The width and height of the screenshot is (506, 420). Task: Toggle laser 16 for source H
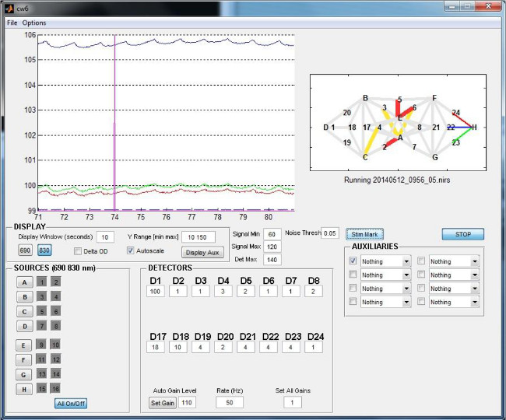pyautogui.click(x=55, y=388)
